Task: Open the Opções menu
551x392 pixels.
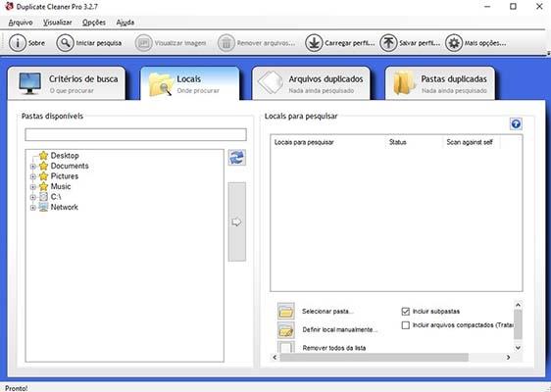Action: coord(94,23)
